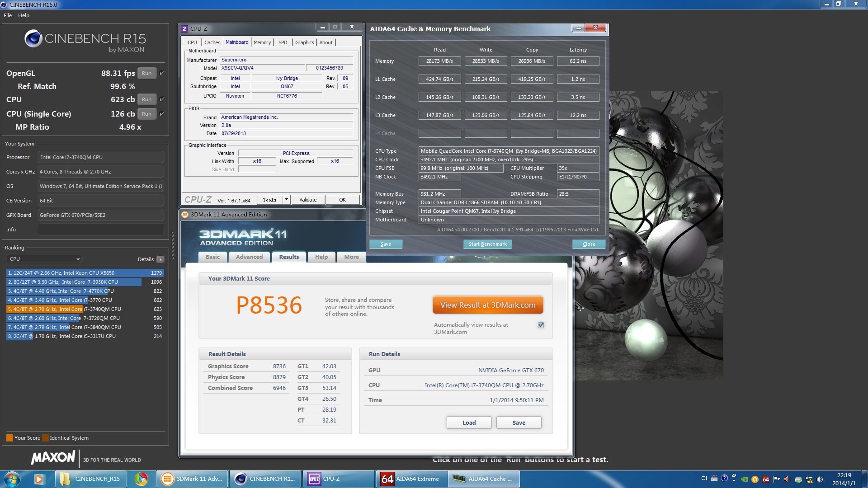Open 3DMark Advanced tab

(249, 257)
